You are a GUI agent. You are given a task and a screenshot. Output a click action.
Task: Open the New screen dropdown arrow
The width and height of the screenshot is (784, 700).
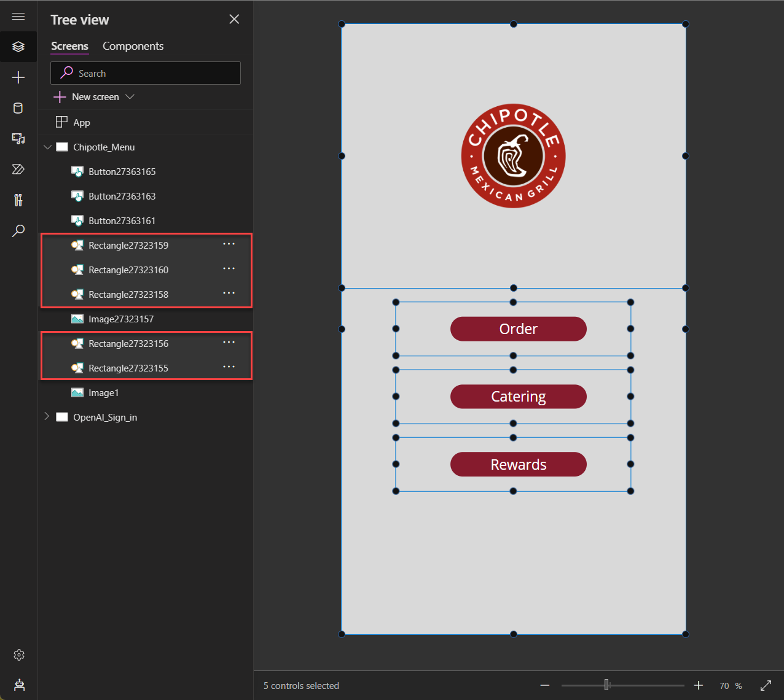(130, 96)
